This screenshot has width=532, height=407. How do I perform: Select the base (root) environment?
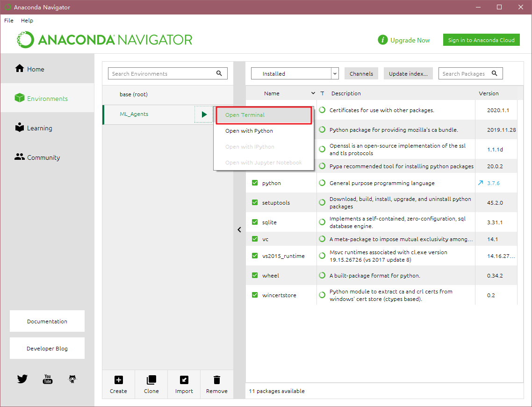pyautogui.click(x=168, y=94)
